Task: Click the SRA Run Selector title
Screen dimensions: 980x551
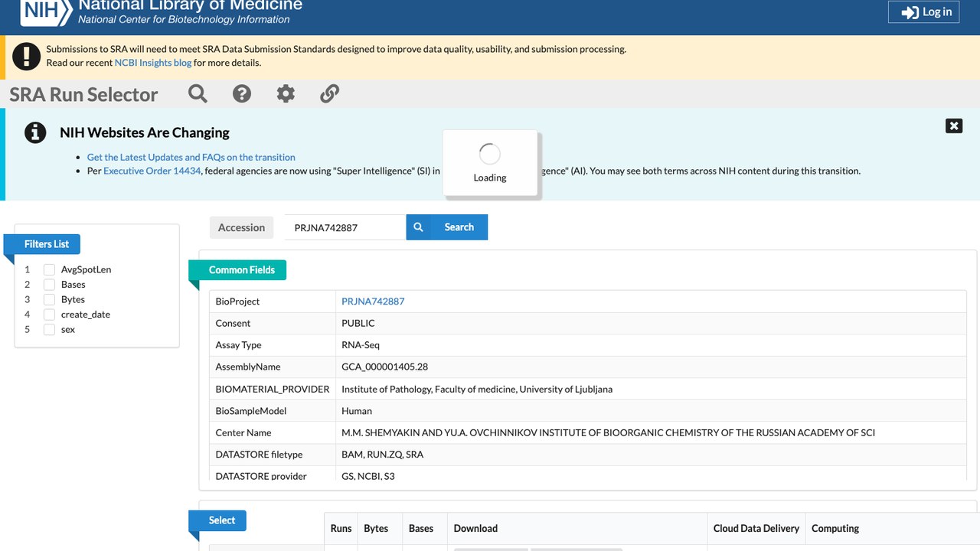Action: coord(83,94)
